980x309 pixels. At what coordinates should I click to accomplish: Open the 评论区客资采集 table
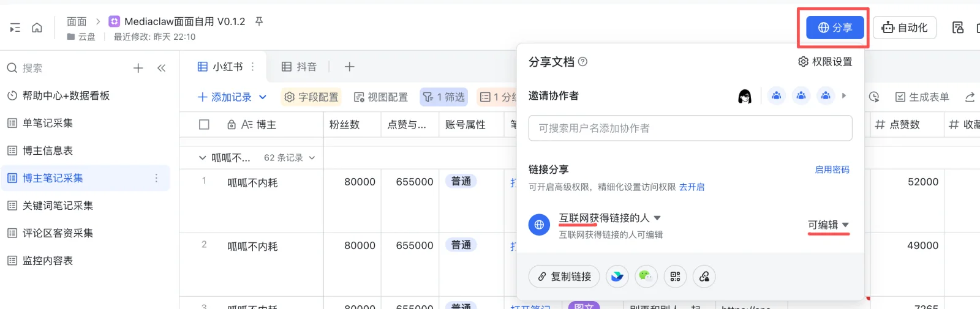coord(58,233)
